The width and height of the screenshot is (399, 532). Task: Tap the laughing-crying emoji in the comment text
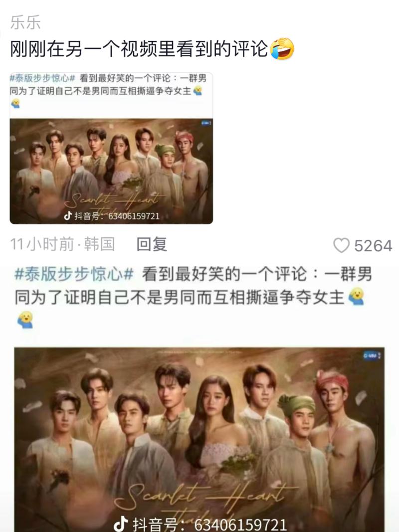click(282, 48)
